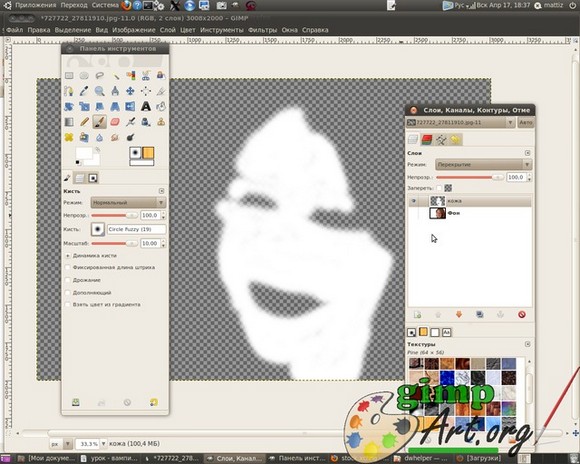Open the Фильтры menu

[x=262, y=30]
